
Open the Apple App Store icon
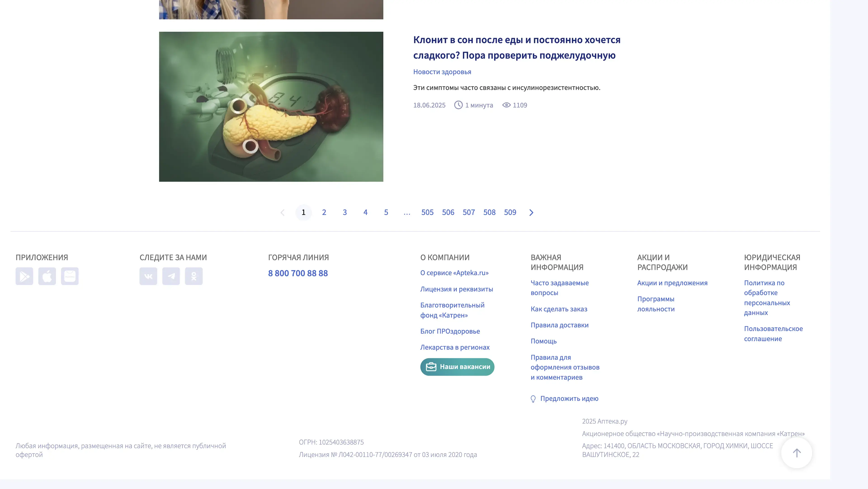(47, 276)
